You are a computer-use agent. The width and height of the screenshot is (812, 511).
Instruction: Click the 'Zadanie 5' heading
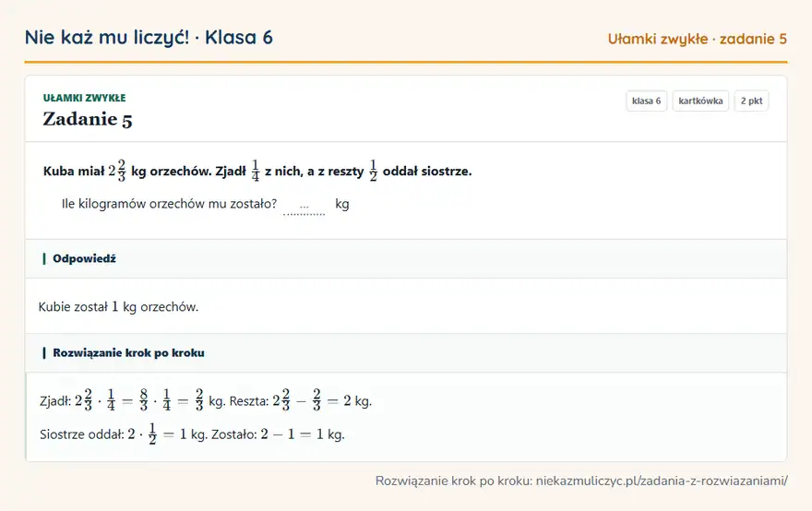[88, 119]
